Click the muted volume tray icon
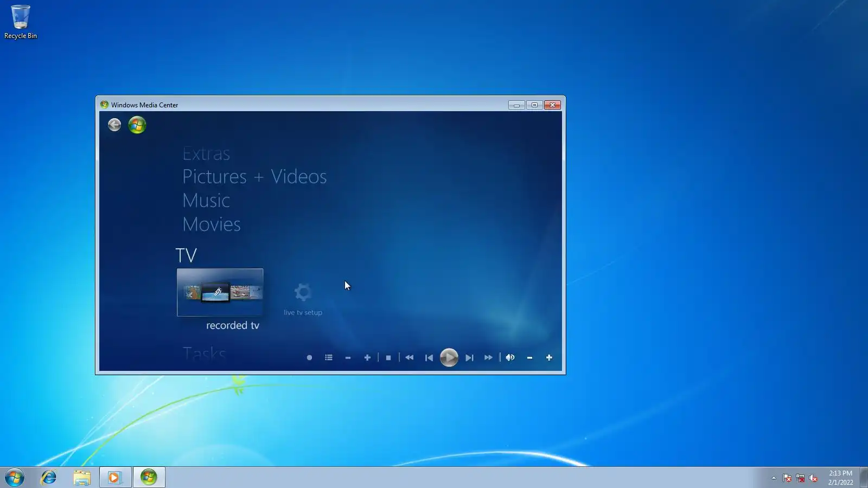This screenshot has width=868, height=488. click(x=813, y=478)
